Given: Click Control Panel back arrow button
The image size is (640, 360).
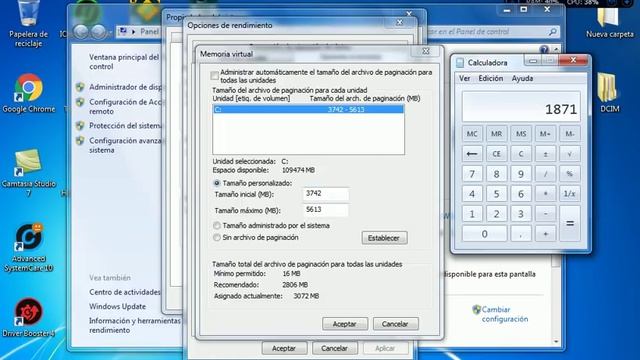Looking at the screenshot, I should (81, 31).
